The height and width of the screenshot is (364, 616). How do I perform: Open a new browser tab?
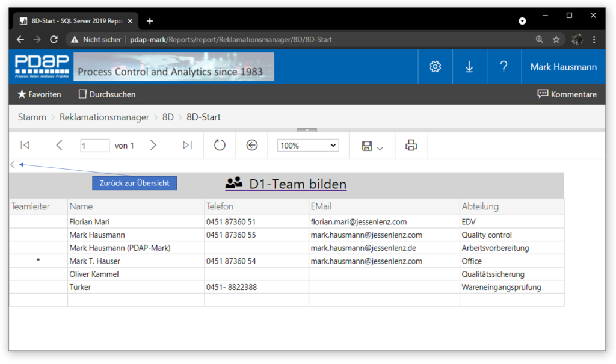point(150,21)
